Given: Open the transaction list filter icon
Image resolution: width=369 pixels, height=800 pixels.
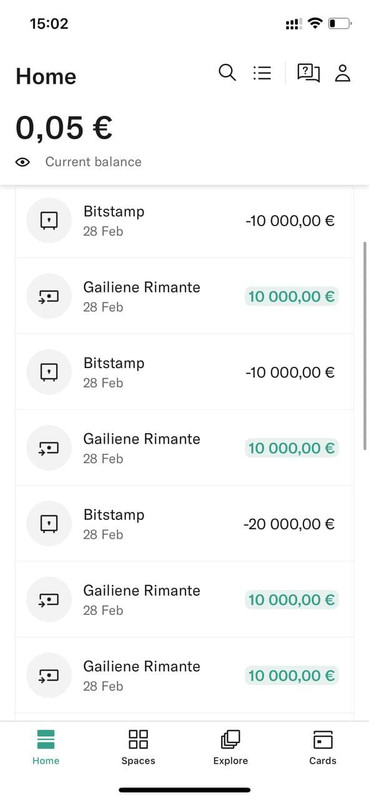Looking at the screenshot, I should click(262, 72).
